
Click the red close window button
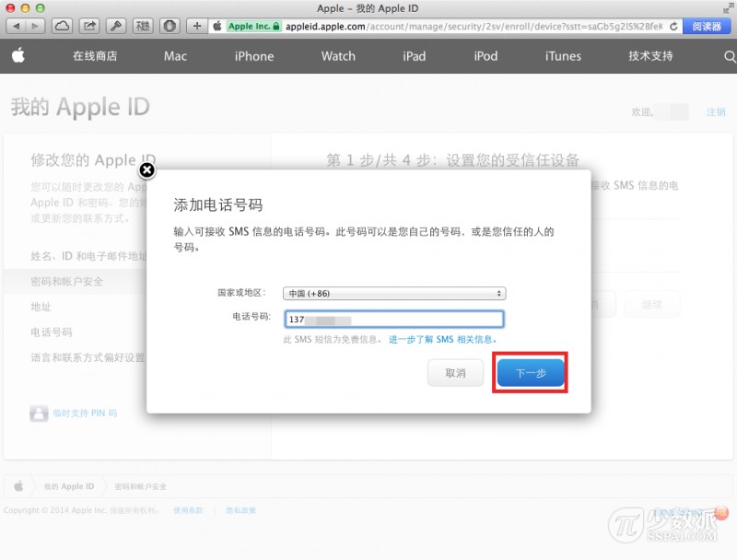pyautogui.click(x=10, y=8)
